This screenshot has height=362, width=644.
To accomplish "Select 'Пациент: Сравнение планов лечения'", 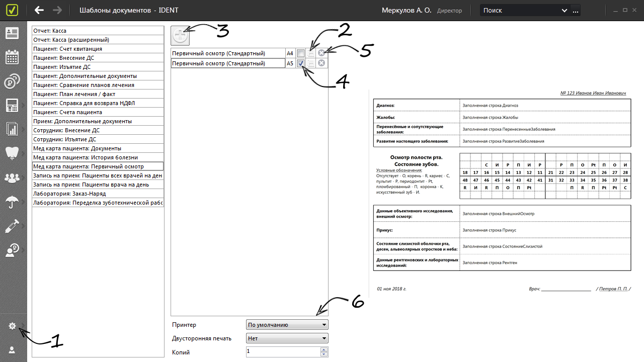I will pos(98,85).
